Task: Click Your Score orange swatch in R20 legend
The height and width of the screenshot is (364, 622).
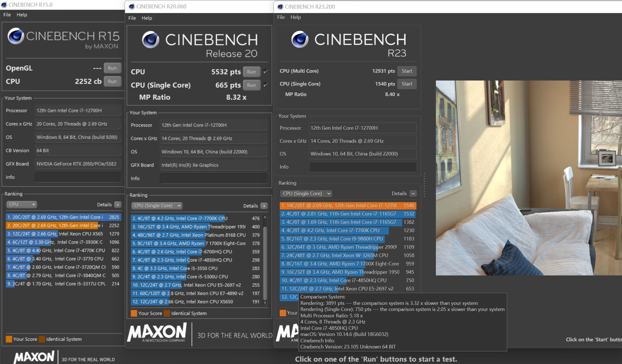Action: (x=134, y=313)
